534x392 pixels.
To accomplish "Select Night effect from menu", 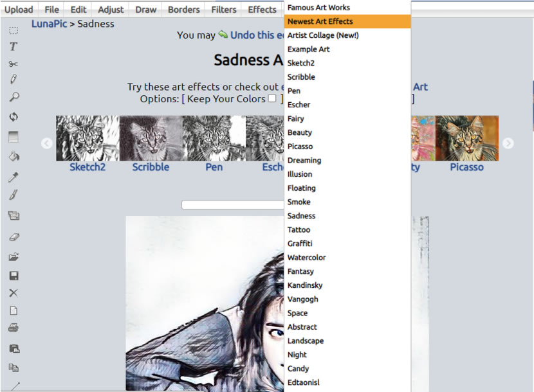I will click(x=347, y=355).
